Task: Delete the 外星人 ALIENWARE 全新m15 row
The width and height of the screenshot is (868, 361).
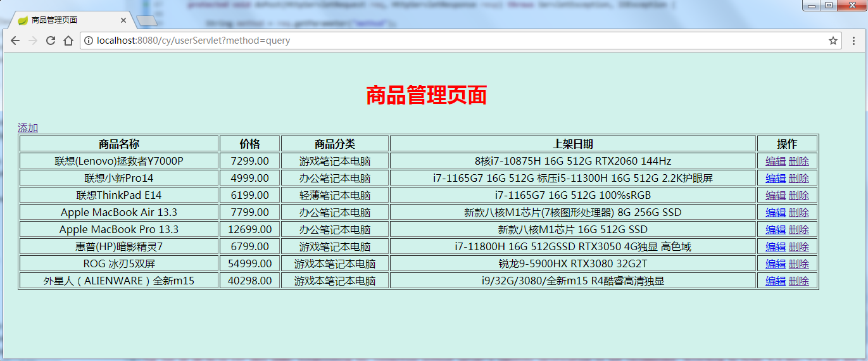Action: coord(799,281)
